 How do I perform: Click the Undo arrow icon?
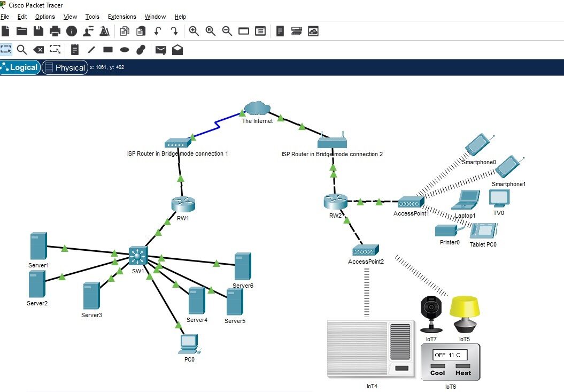(158, 31)
